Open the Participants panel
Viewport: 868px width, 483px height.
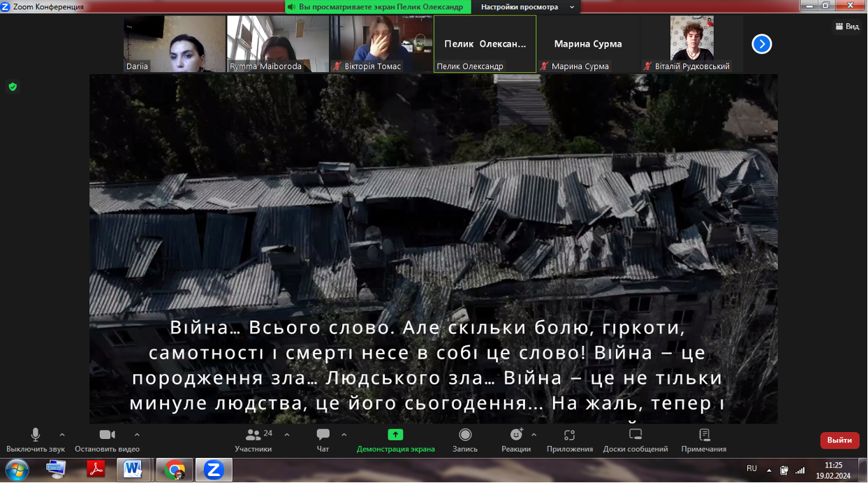[253, 440]
